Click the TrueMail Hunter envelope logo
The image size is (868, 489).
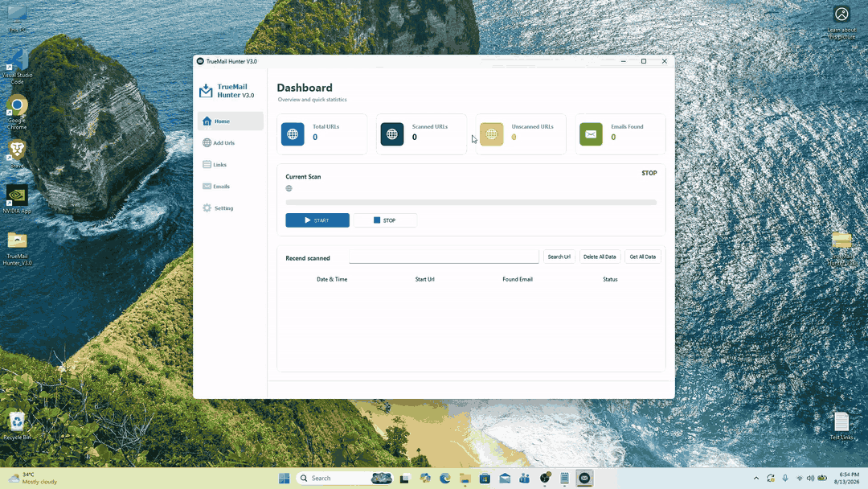pyautogui.click(x=206, y=91)
